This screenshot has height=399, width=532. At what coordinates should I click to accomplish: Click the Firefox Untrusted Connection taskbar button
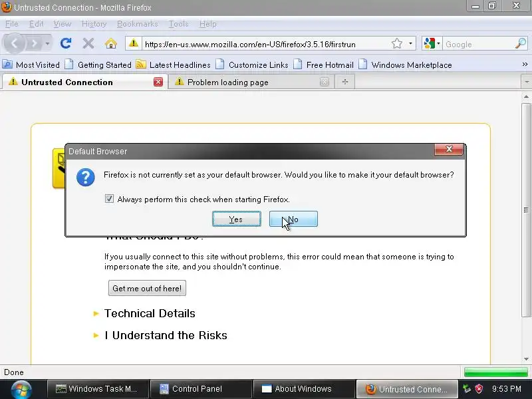[407, 389]
